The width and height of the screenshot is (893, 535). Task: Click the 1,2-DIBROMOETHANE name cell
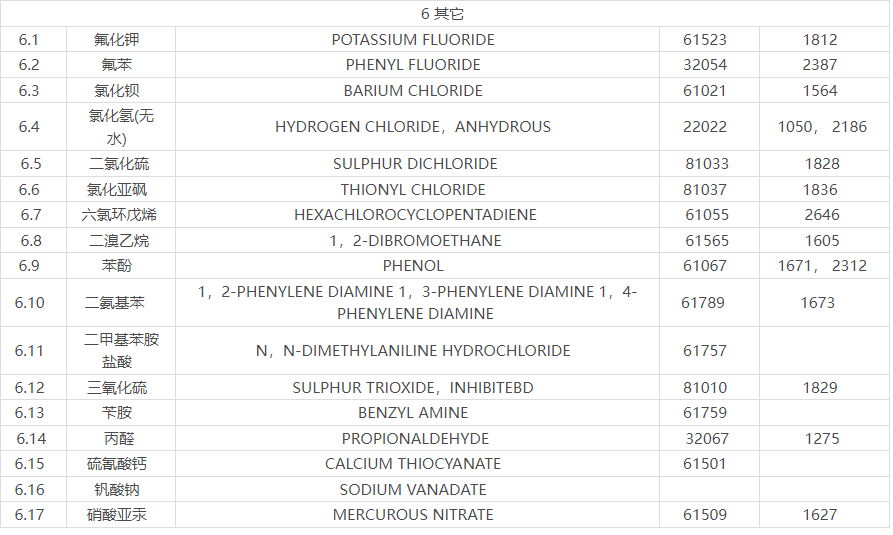[415, 241]
